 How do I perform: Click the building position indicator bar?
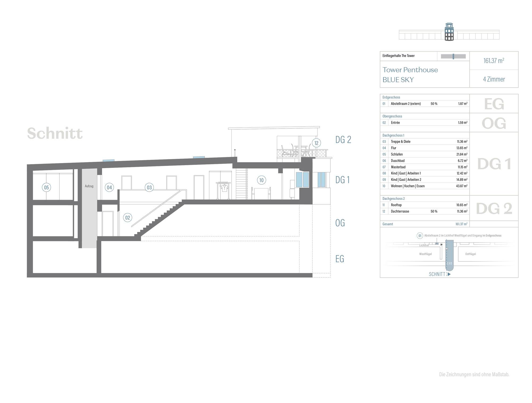tap(453, 56)
